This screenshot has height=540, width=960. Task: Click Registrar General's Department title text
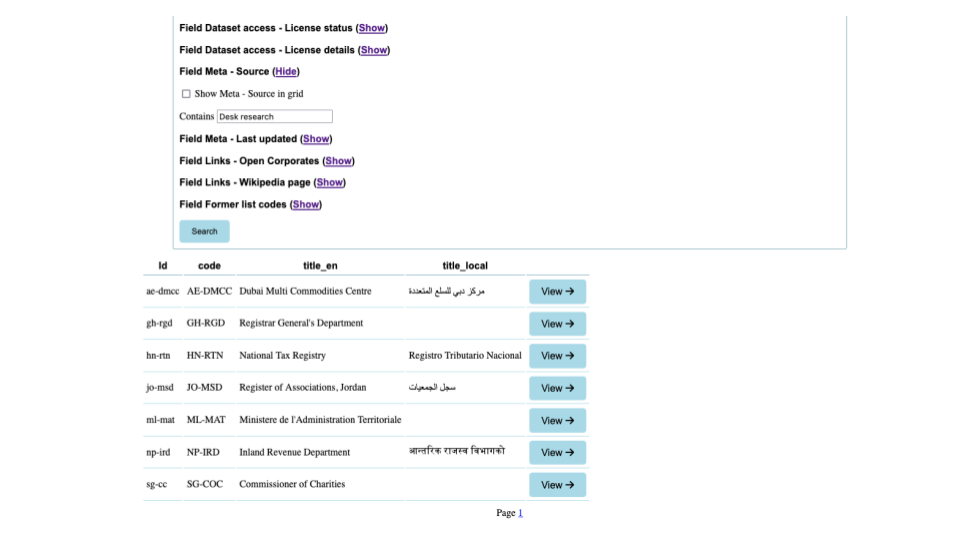301,323
